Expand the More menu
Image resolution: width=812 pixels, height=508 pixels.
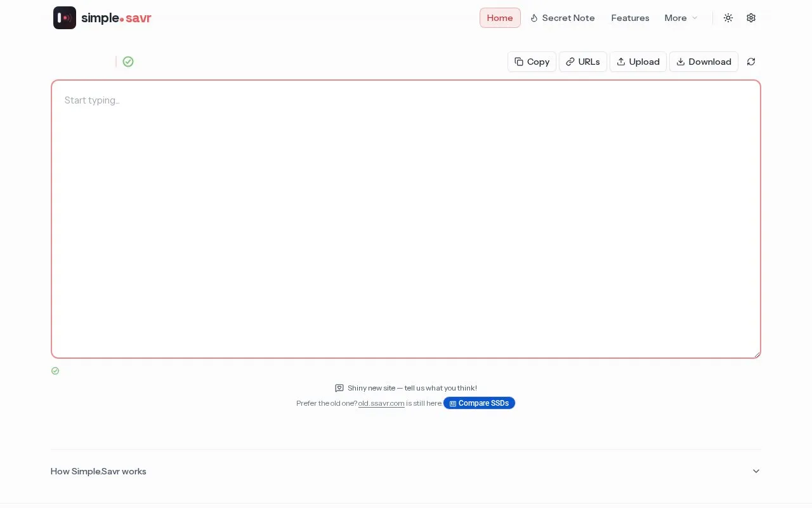pyautogui.click(x=681, y=18)
